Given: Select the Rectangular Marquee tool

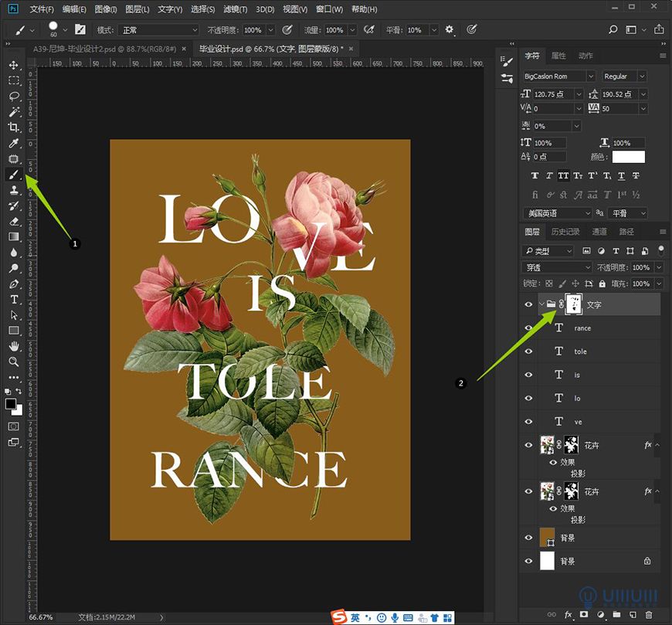Looking at the screenshot, I should tap(14, 80).
